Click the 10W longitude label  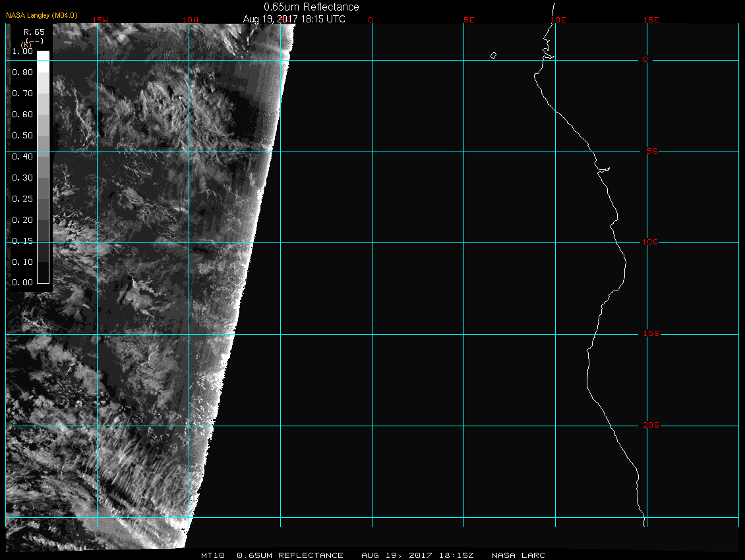[x=190, y=20]
